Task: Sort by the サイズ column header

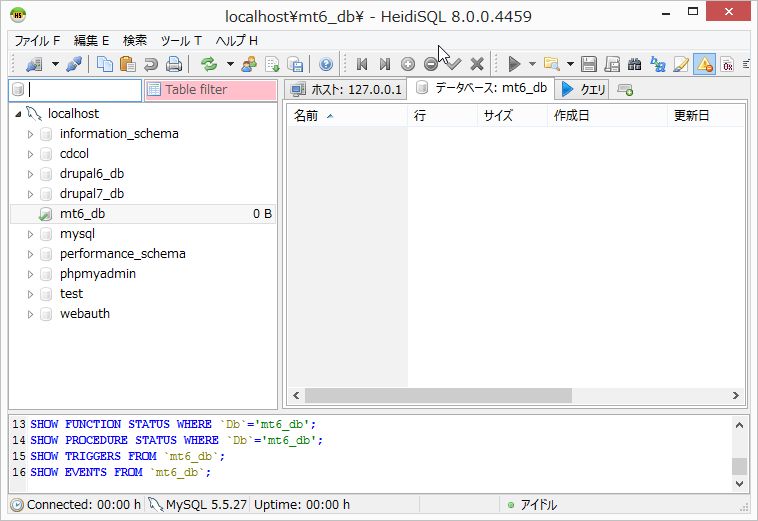Action: pyautogui.click(x=512, y=116)
